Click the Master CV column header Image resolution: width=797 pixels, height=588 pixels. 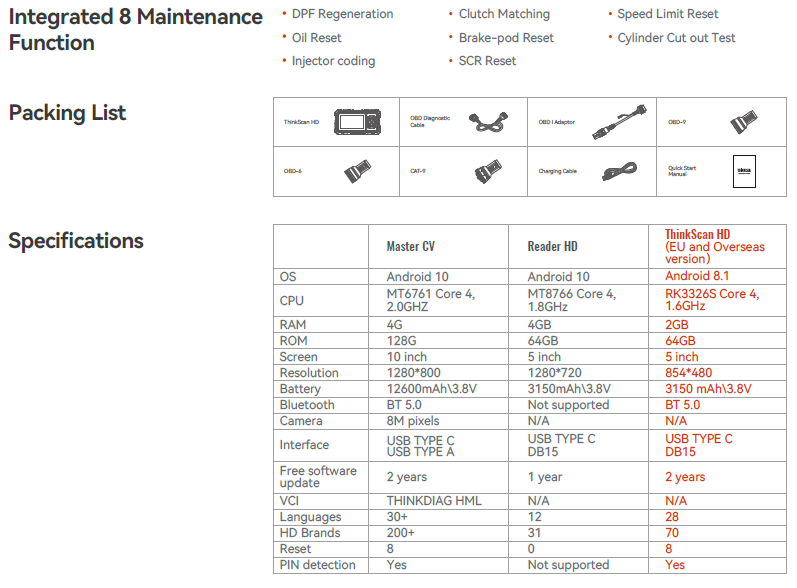(x=410, y=246)
